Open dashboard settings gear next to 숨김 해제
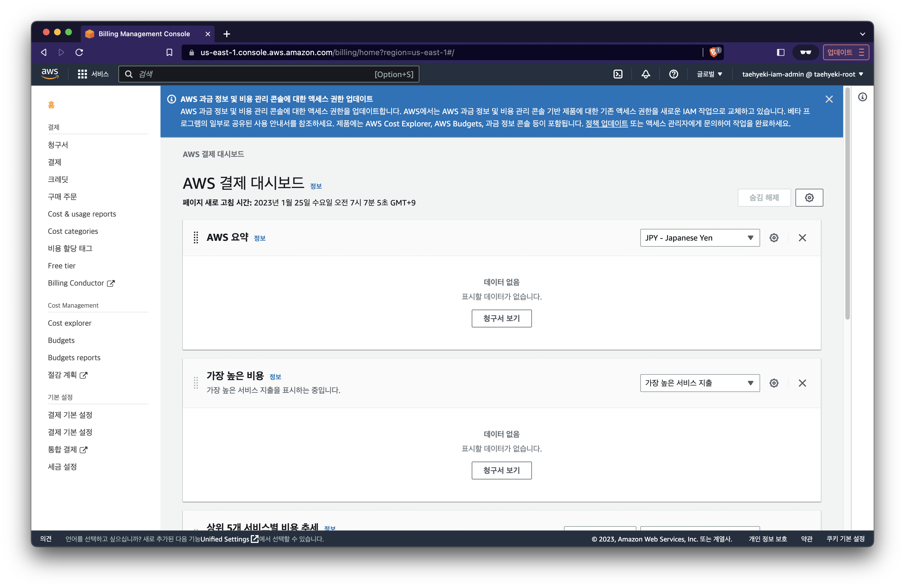This screenshot has width=905, height=588. [x=809, y=197]
